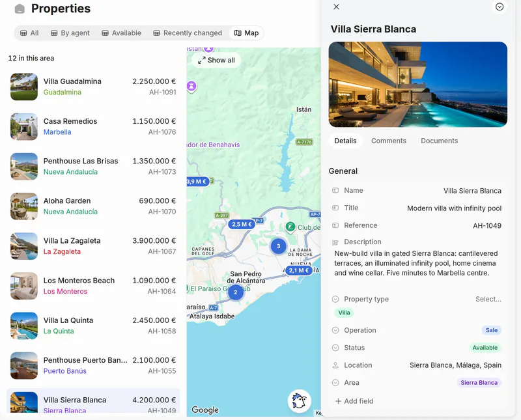Edit the title Modern villa with infinity pool
The image size is (521, 420).
click(454, 208)
